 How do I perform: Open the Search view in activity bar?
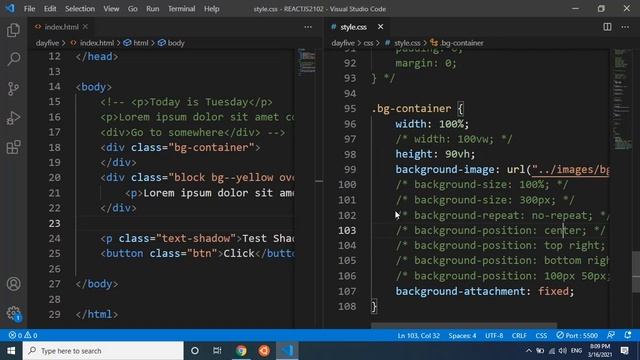pyautogui.click(x=13, y=59)
